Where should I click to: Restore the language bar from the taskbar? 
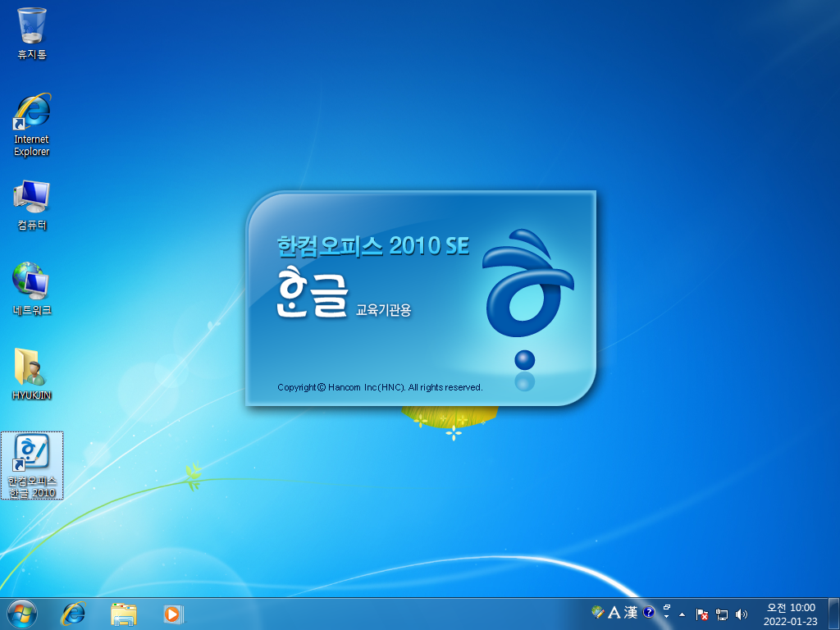click(667, 608)
